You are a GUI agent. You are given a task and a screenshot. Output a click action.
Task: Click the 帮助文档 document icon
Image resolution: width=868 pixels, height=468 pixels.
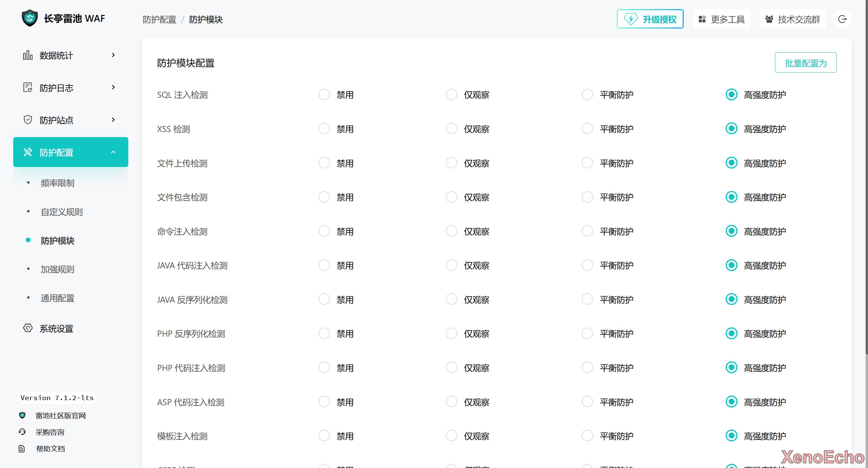22,449
